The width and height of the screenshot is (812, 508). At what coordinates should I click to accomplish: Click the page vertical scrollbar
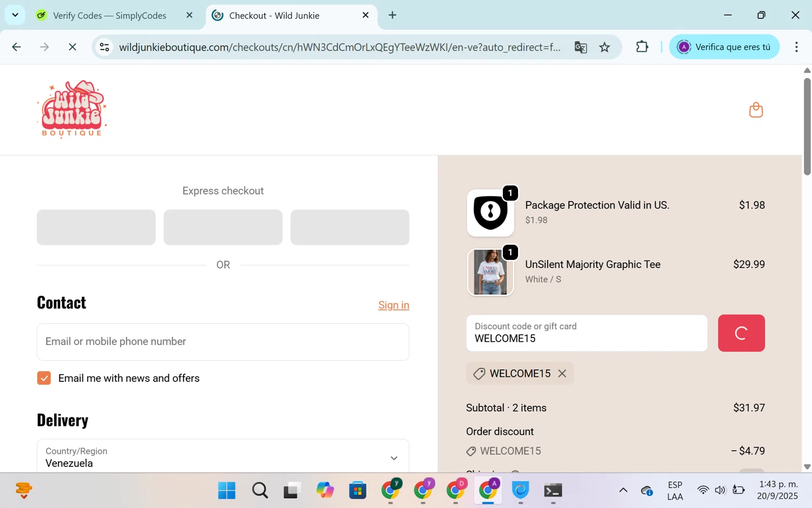[x=807, y=127]
